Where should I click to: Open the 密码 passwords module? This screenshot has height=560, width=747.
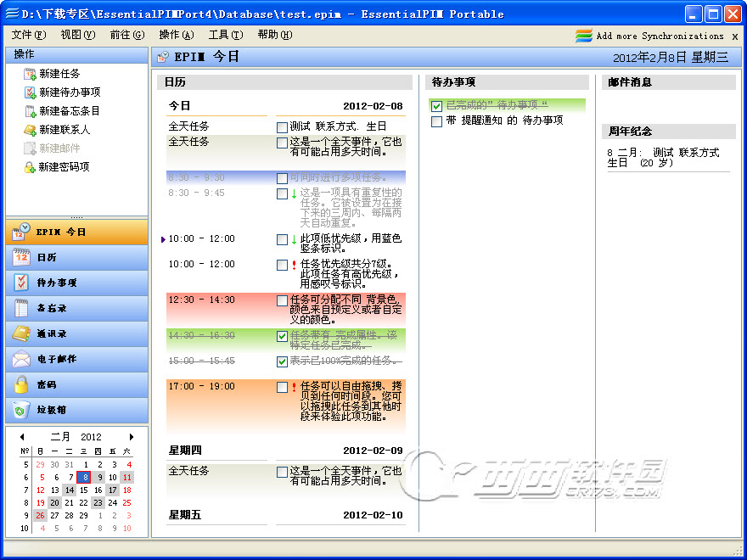tap(76, 384)
